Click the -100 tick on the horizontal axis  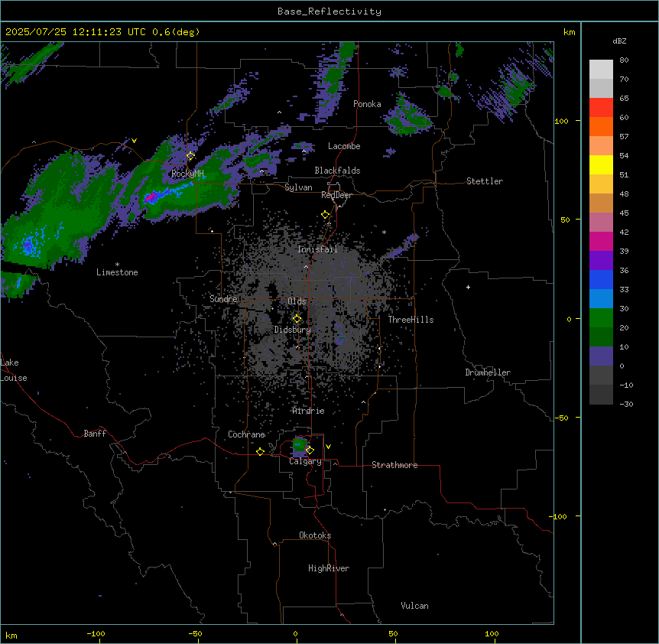pyautogui.click(x=96, y=633)
